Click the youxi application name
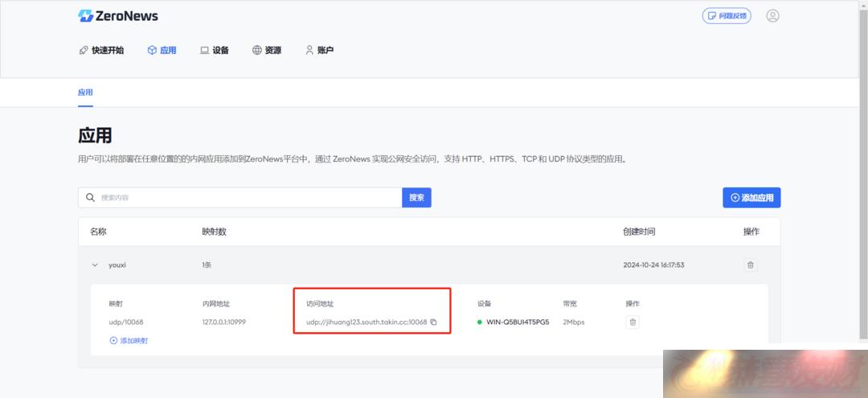 [x=117, y=265]
